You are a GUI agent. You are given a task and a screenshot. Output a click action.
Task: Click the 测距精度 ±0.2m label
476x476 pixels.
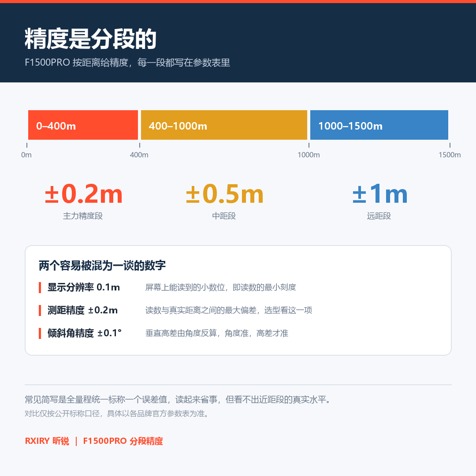click(82, 310)
